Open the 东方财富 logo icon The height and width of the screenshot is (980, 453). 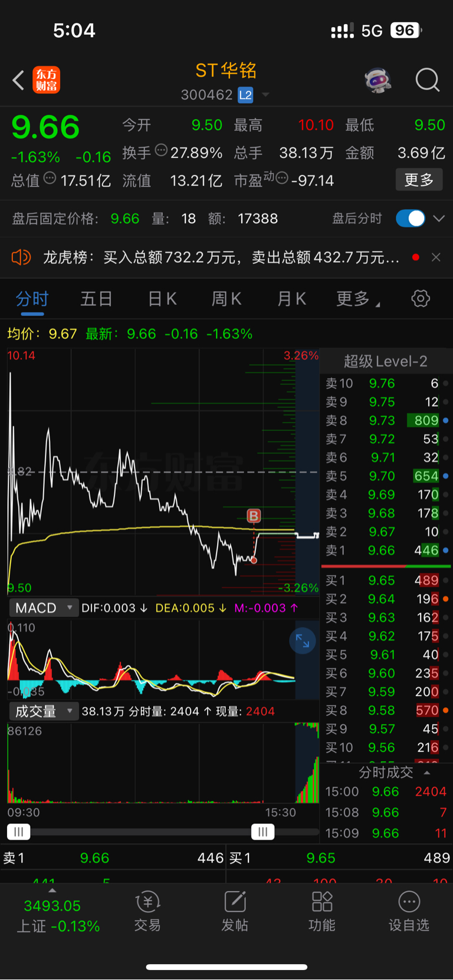click(46, 80)
